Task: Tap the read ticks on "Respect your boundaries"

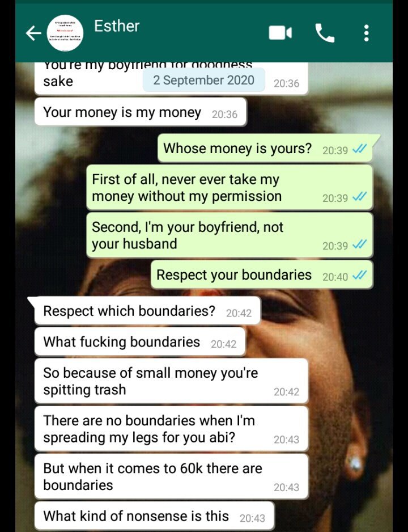Action: (x=359, y=275)
